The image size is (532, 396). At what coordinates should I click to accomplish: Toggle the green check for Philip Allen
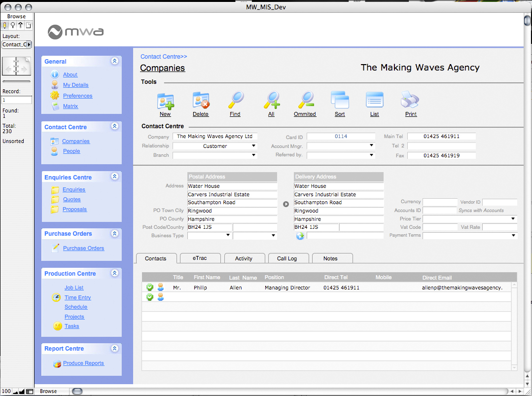[x=149, y=288]
